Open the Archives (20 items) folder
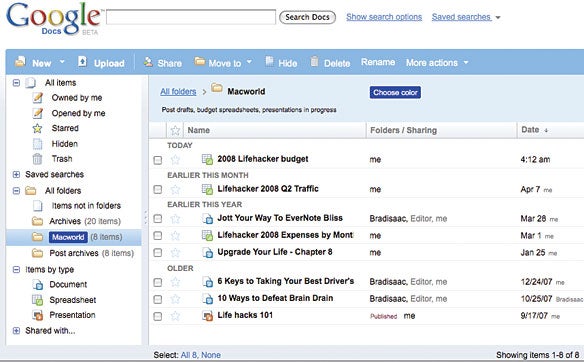The height and width of the screenshot is (362, 584). [x=85, y=221]
